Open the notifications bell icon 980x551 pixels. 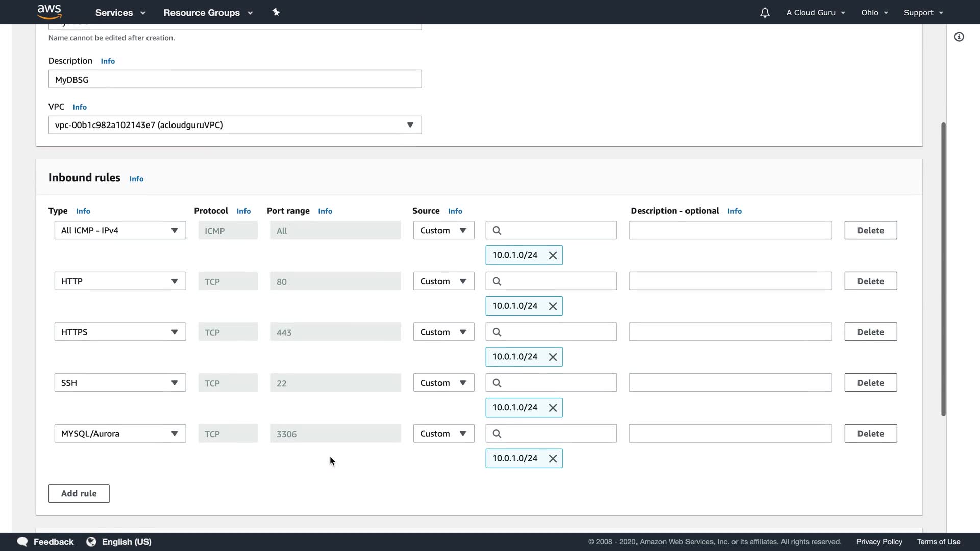764,13
